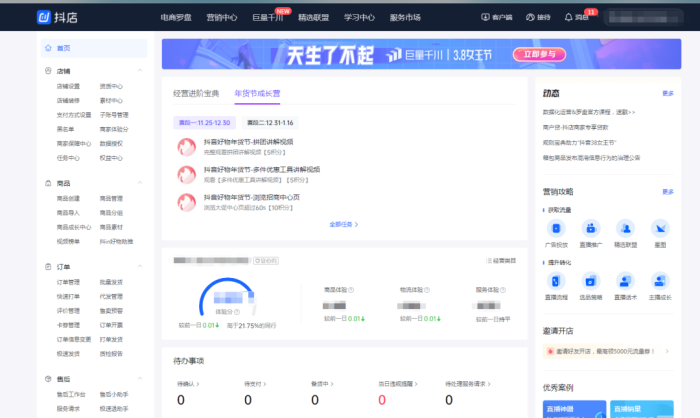Open 商品创建 in sidebar
The height and width of the screenshot is (418, 700).
[68, 198]
